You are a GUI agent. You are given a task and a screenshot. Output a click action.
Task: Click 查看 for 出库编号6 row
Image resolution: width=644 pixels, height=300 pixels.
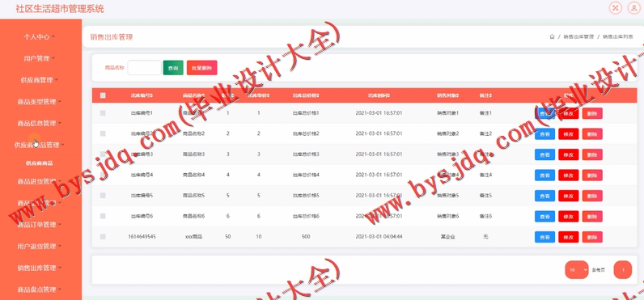coord(544,216)
